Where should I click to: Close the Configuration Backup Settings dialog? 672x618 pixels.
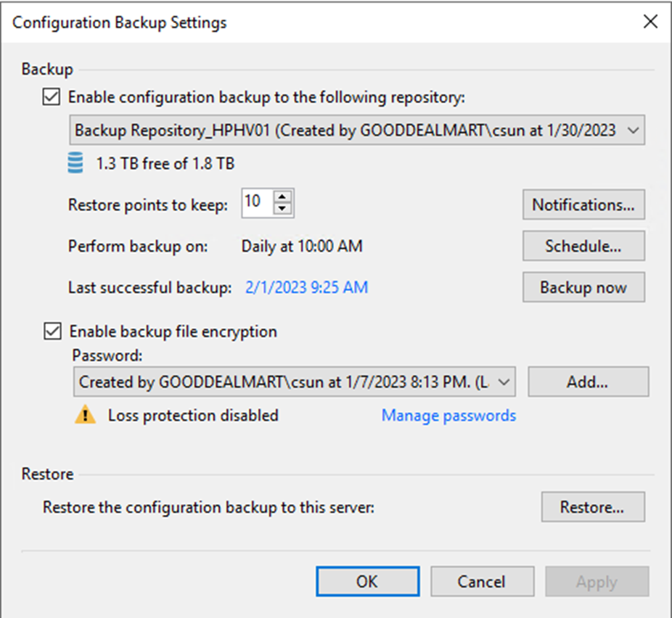[x=650, y=22]
